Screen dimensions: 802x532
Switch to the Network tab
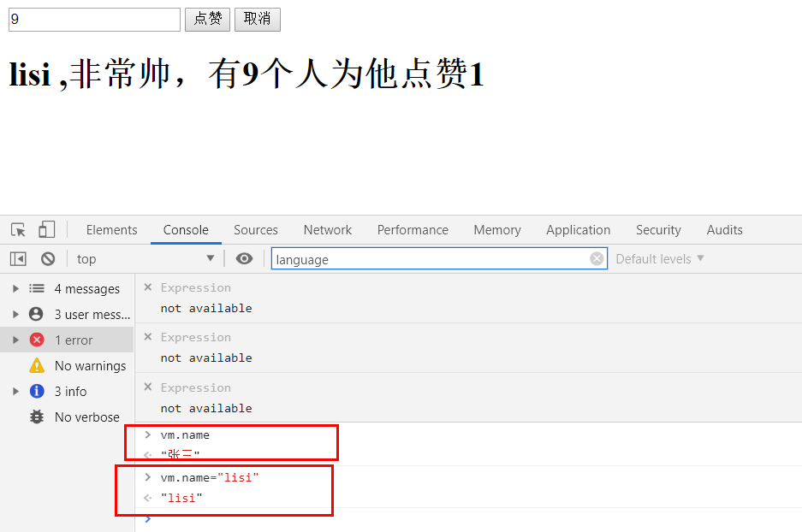point(327,230)
